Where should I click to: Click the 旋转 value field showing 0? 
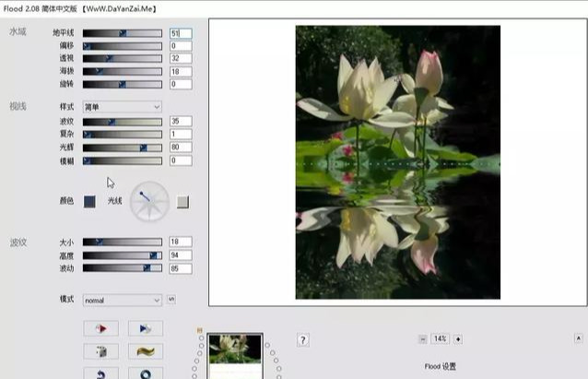(x=181, y=84)
